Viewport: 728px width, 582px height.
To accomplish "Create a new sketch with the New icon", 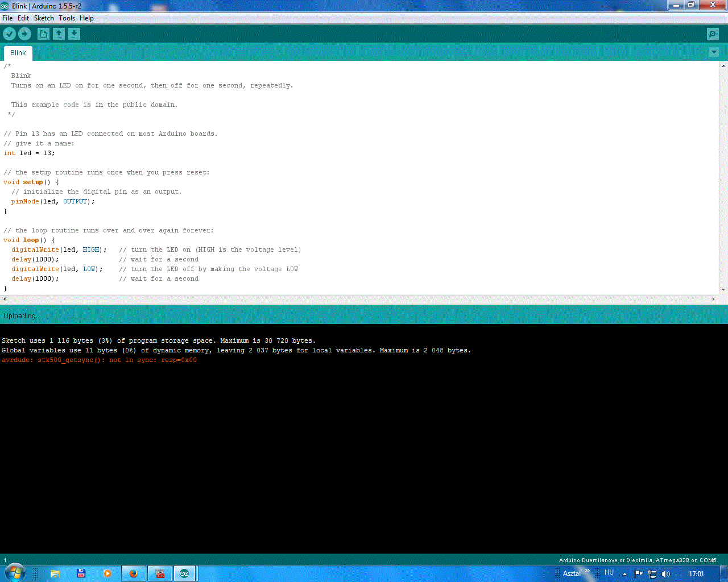I will click(43, 34).
